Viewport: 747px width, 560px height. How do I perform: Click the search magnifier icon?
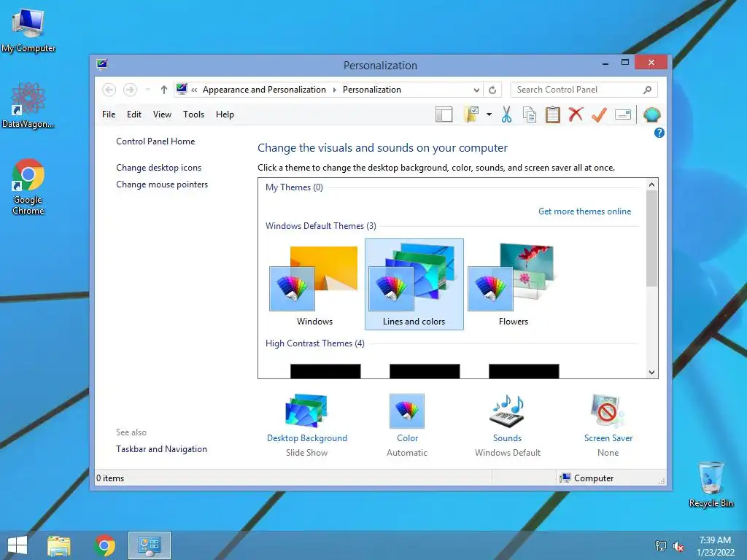(647, 90)
